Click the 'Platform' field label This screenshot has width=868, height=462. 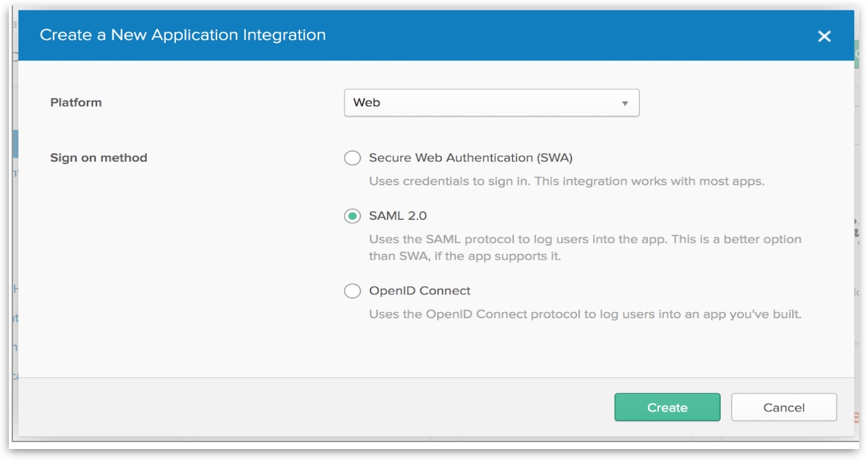[x=76, y=103]
